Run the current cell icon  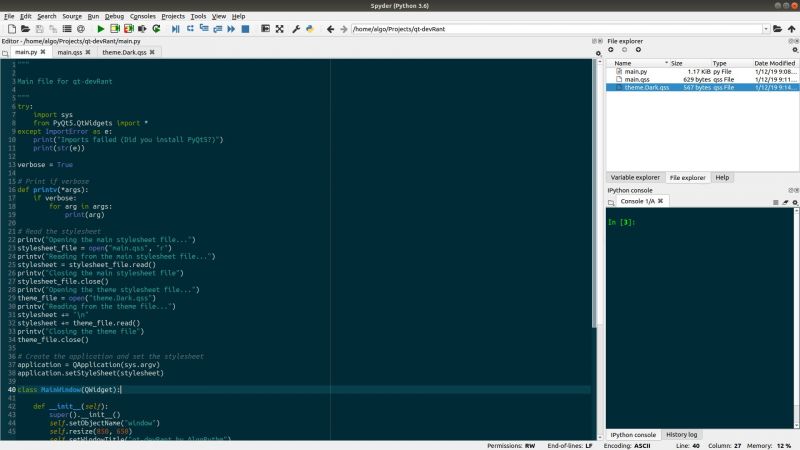115,29
